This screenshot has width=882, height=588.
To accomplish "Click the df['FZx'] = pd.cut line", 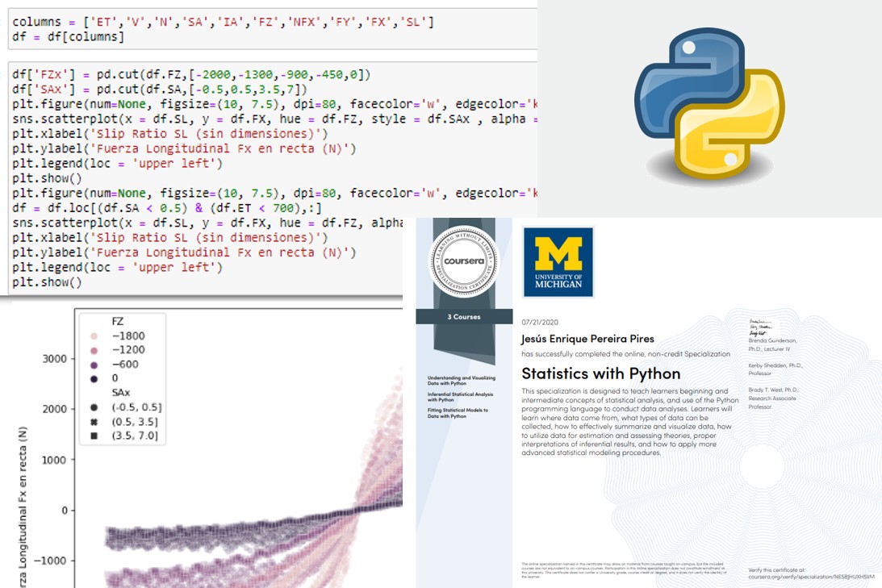I will tap(191, 75).
